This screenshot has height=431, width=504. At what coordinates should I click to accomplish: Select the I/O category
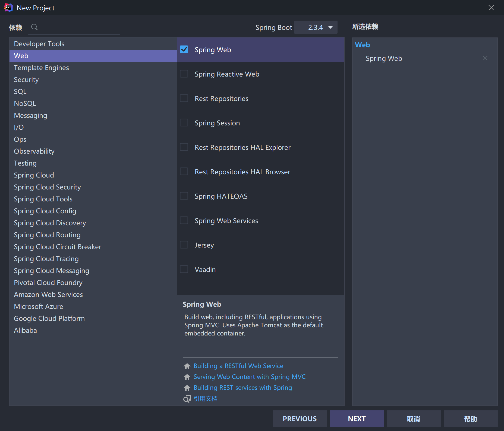[93, 127]
